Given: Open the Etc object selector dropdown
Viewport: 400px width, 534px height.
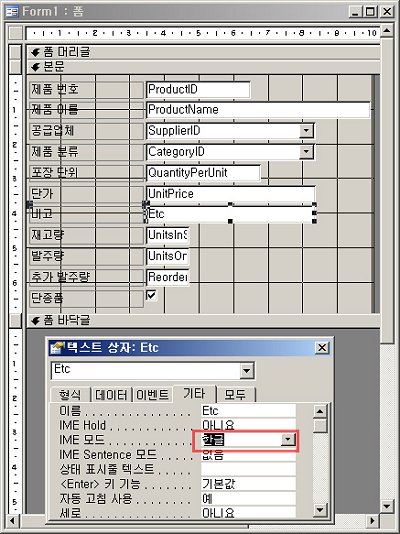Looking at the screenshot, I should pos(247,371).
